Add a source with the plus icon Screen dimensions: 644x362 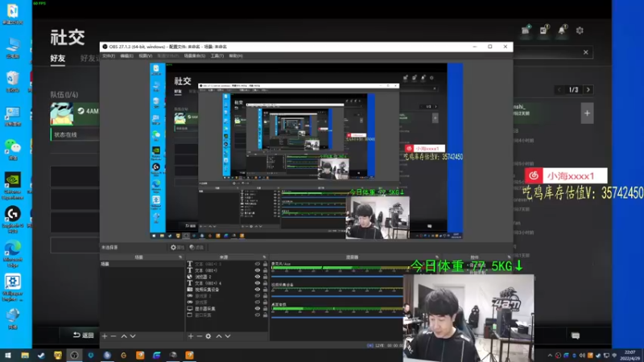[191, 336]
